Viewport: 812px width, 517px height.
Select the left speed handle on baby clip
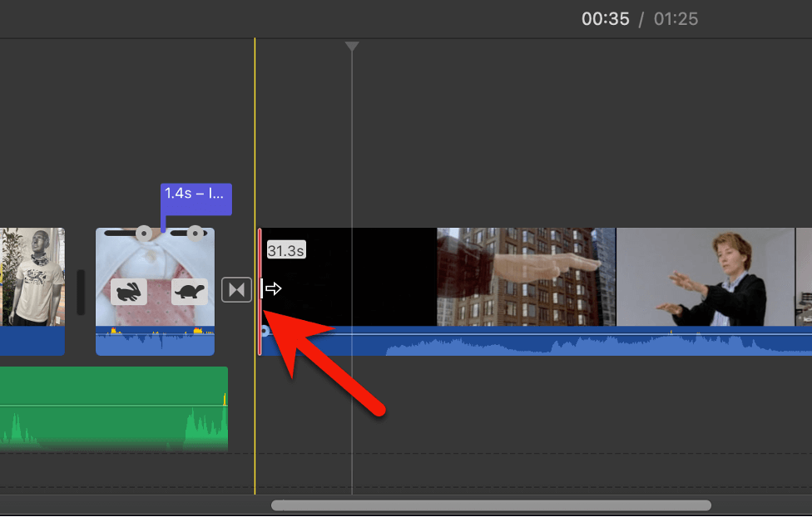(144, 234)
